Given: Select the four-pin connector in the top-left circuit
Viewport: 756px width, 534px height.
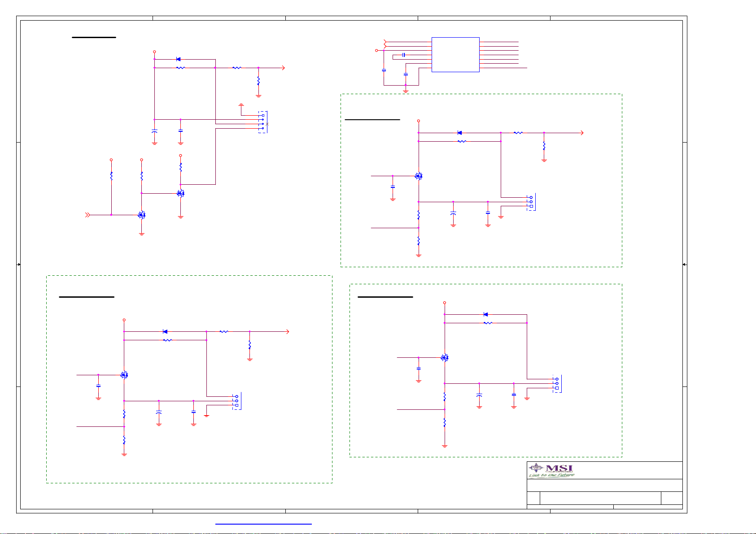Looking at the screenshot, I should click(x=263, y=122).
